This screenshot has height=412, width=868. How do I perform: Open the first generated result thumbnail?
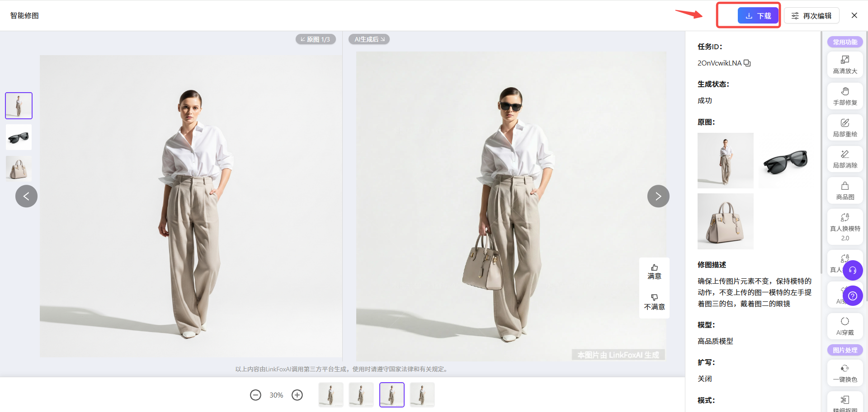[331, 395]
